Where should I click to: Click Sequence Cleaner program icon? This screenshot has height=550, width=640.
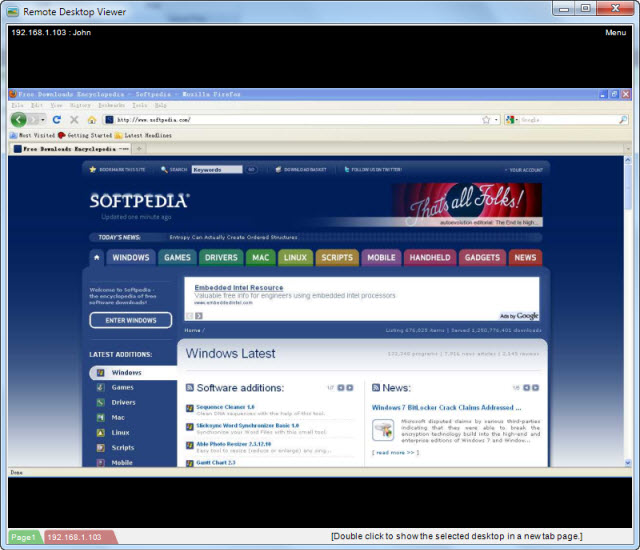pyautogui.click(x=190, y=408)
